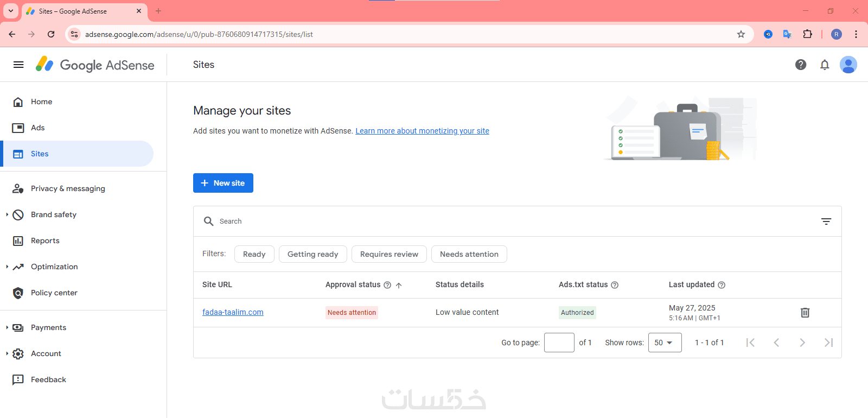Open the Show rows 50 dropdown
This screenshot has width=868, height=418.
pyautogui.click(x=665, y=343)
